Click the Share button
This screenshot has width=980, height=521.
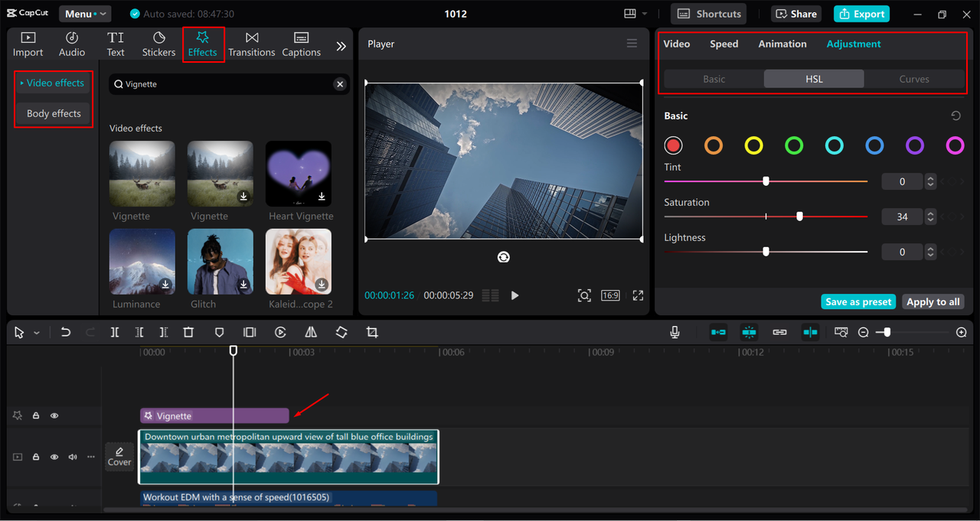(797, 14)
